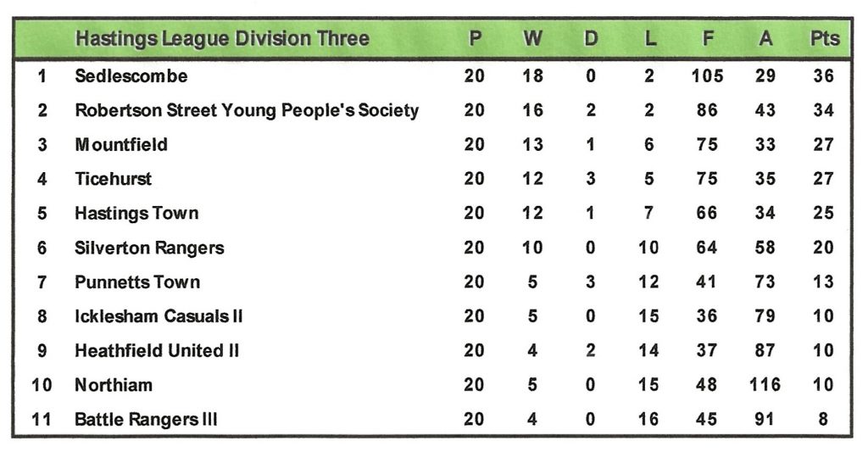Select the Sedlescombe team name
Viewport: 868px width, 452px height.
[131, 76]
